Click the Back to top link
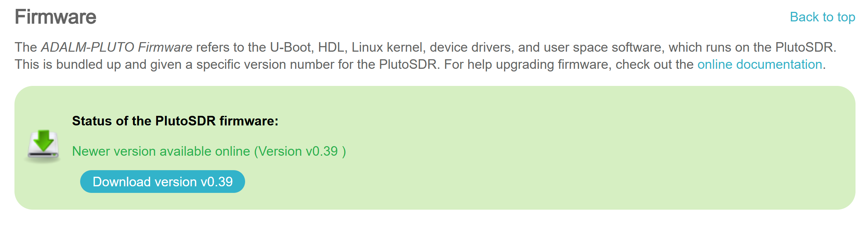Screen dimensions: 868x236 point(823,16)
